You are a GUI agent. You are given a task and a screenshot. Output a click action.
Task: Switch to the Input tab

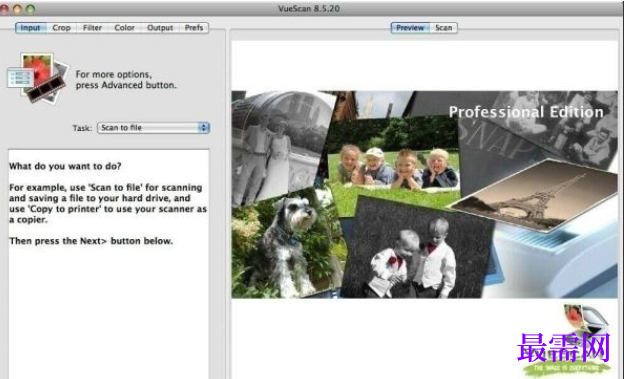(30, 28)
